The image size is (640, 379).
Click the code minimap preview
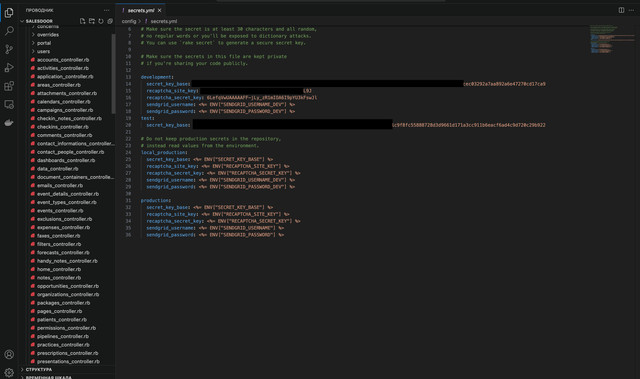pyautogui.click(x=612, y=39)
